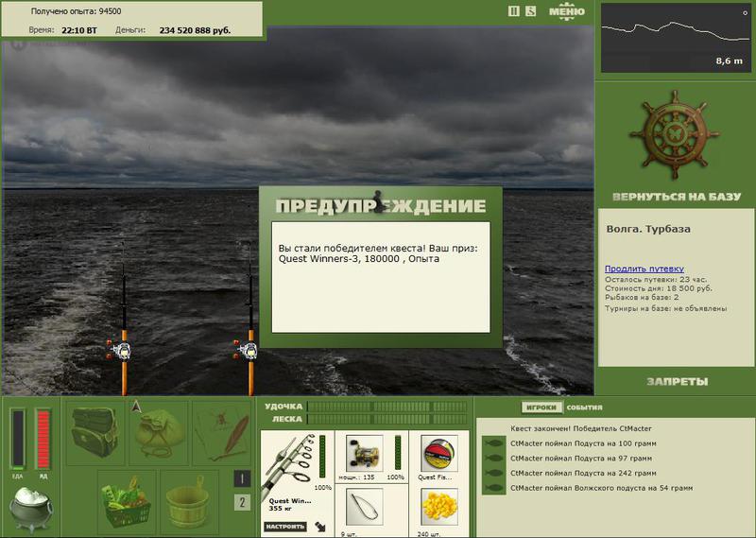Click the reel power 'мощн.: 135' label
This screenshot has height=538, width=756.
[x=356, y=477]
